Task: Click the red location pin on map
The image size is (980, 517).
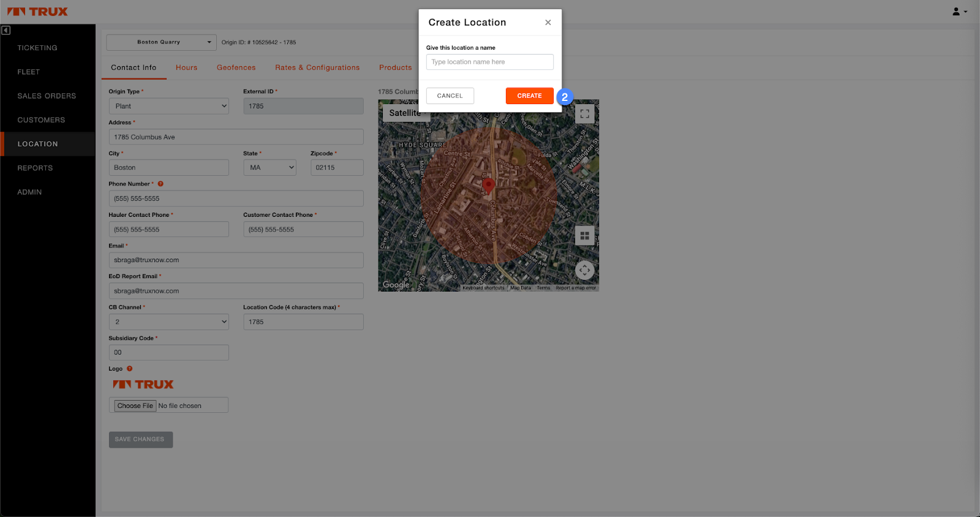Action: point(488,185)
